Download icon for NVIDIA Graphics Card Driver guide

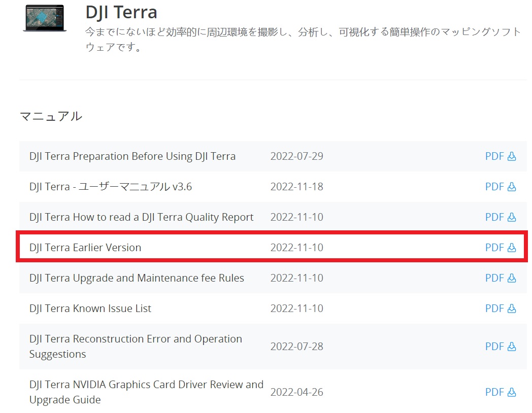[x=512, y=392]
